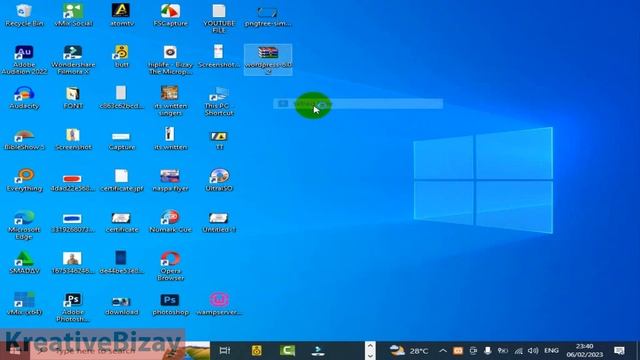
Task: Select the certificate image icon
Action: [x=121, y=222]
